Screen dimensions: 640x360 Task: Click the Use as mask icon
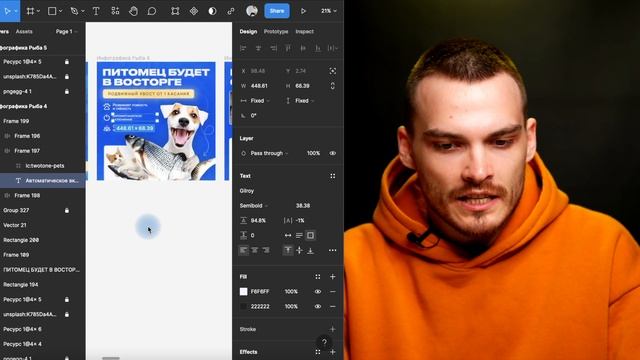pyautogui.click(x=212, y=11)
